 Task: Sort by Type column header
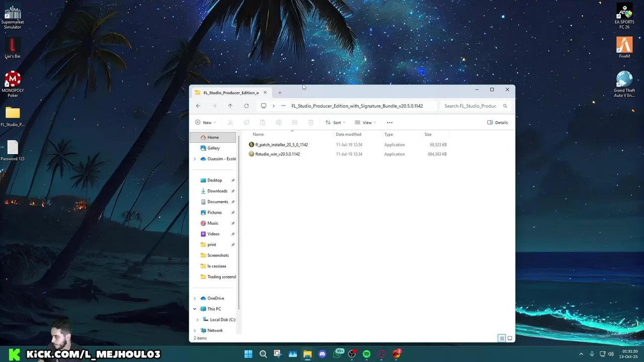(388, 135)
